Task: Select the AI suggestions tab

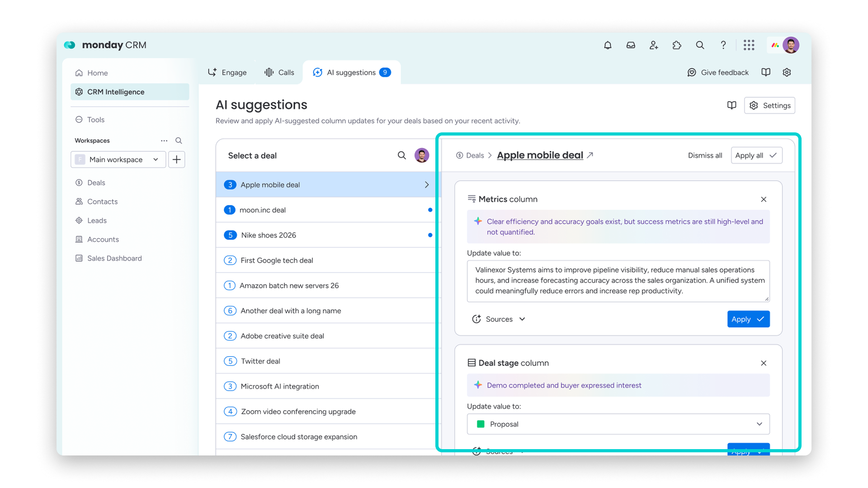Action: pyautogui.click(x=352, y=72)
